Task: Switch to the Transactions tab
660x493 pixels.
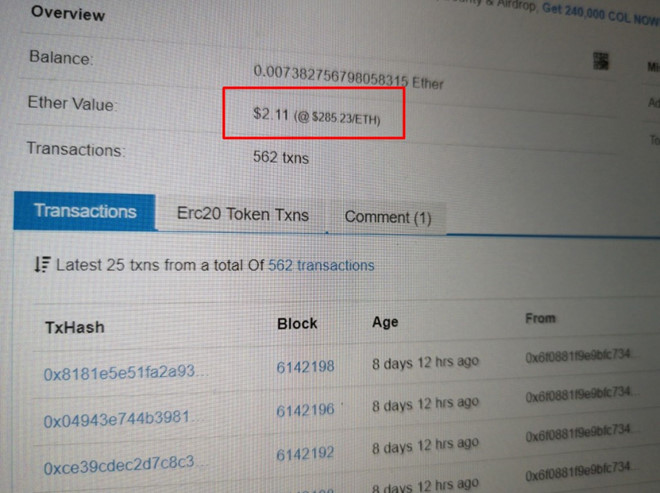Action: point(85,211)
